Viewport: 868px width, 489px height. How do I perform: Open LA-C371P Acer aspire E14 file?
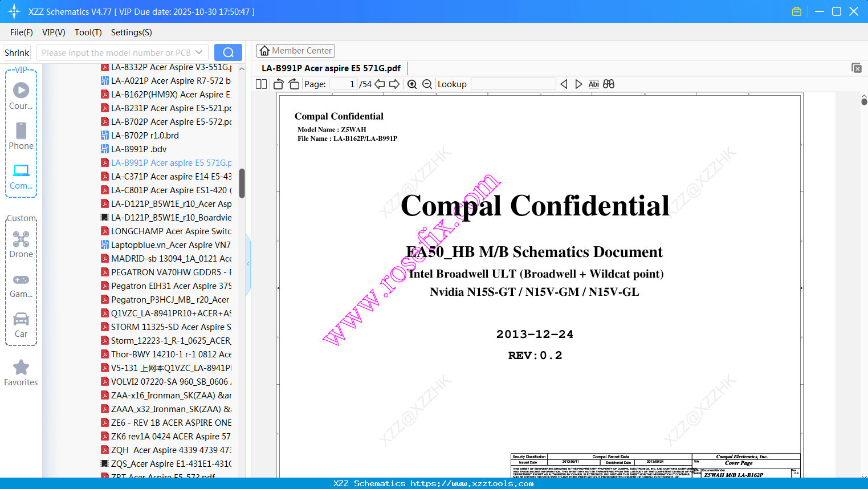(x=166, y=177)
